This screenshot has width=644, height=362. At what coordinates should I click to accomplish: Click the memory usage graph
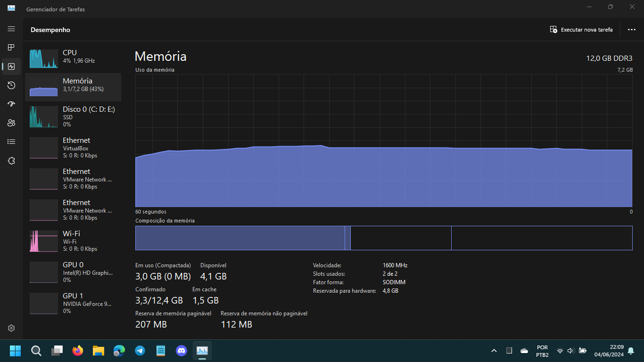pyautogui.click(x=383, y=140)
